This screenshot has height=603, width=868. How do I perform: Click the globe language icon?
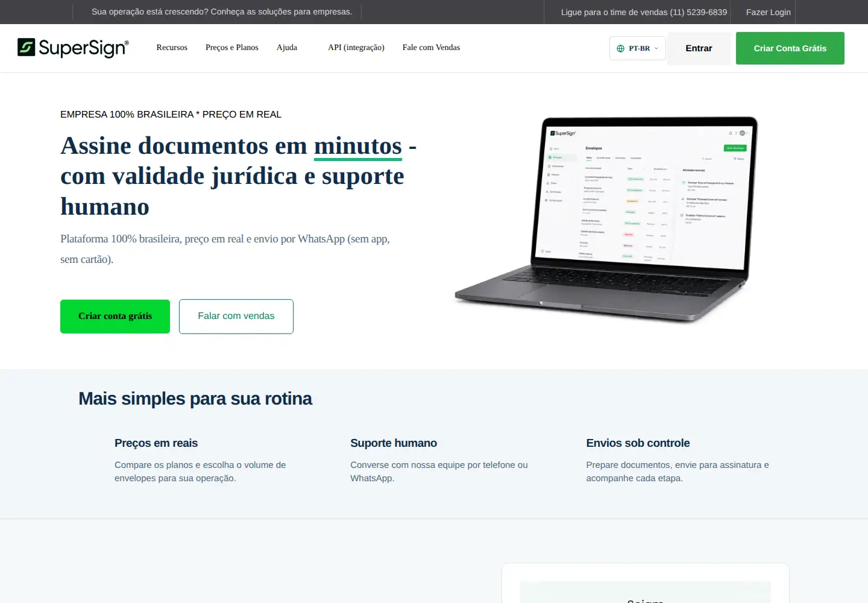pos(620,48)
